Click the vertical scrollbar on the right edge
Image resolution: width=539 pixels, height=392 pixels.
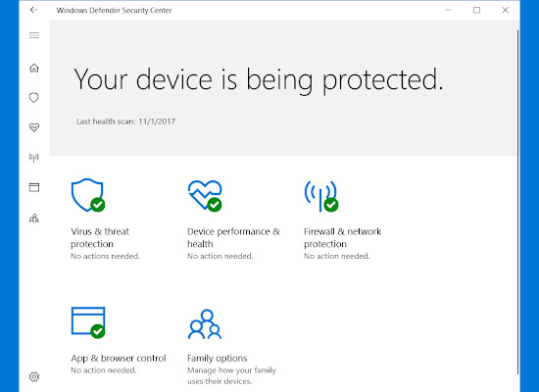(x=517, y=202)
